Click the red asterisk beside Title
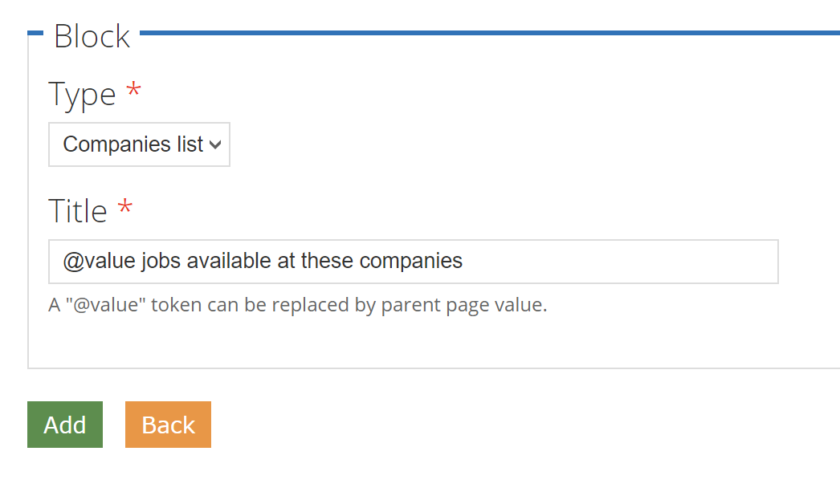This screenshot has width=840, height=504. pos(124,209)
